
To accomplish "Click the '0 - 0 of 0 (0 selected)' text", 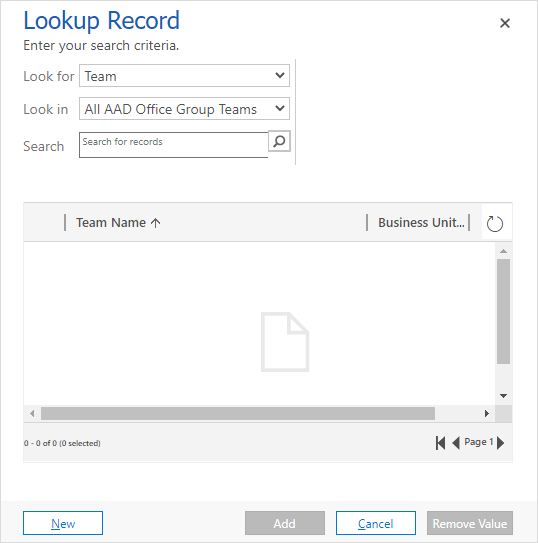I will [x=62, y=443].
